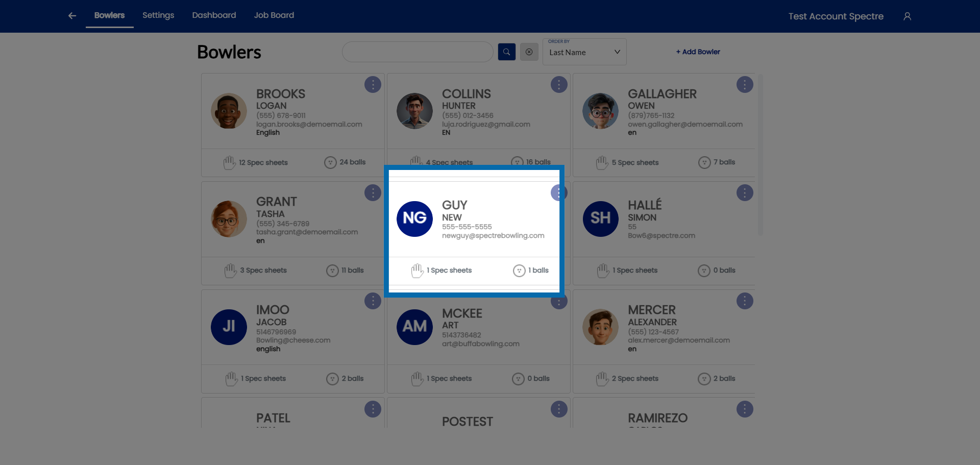Screen dimensions: 980x465
Task: Click the bowling ball icon on Grant's card
Action: click(332, 271)
